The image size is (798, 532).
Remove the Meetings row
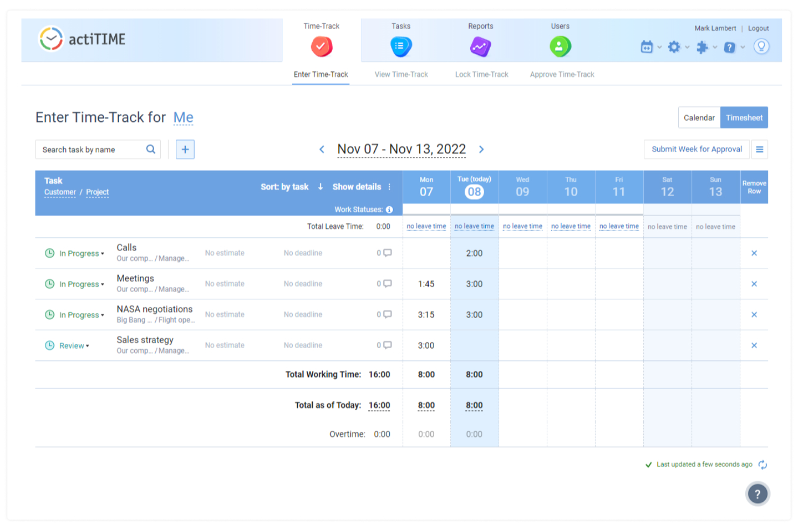point(754,284)
